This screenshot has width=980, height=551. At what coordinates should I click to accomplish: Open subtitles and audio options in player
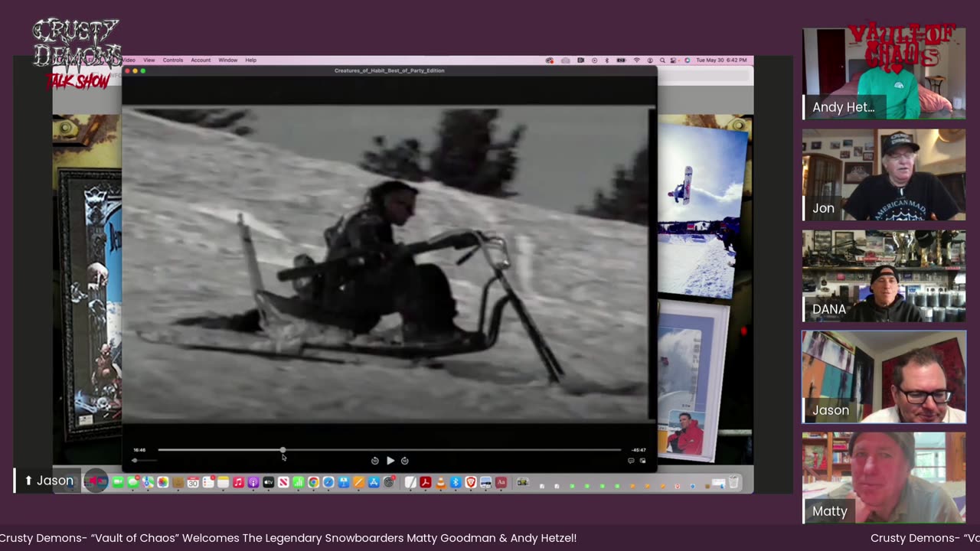click(631, 461)
